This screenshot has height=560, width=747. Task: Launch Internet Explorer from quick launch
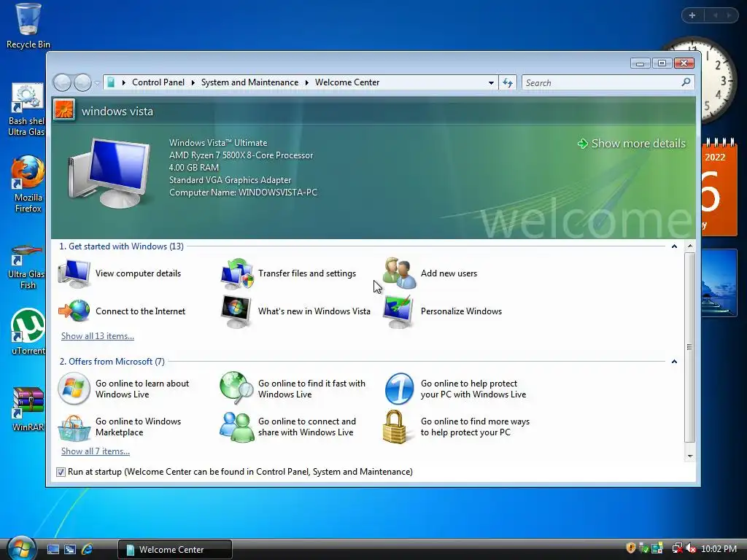point(88,550)
